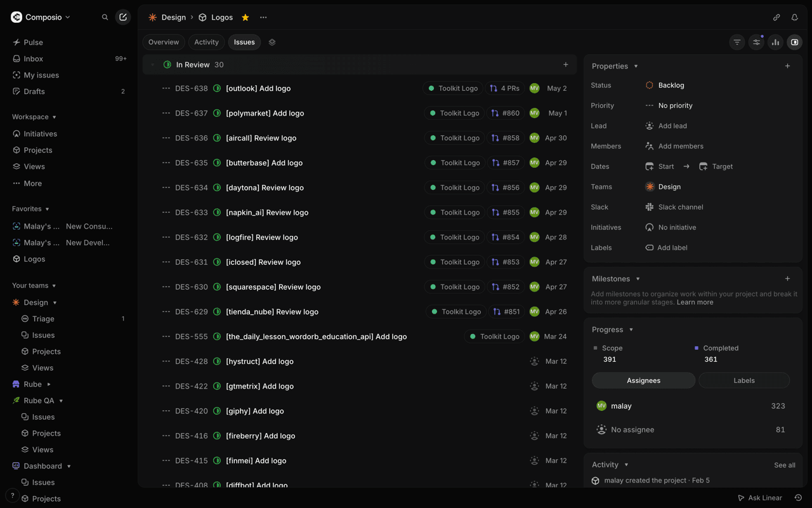
Task: Open Logos favorite in sidebar
Action: pyautogui.click(x=69, y=259)
